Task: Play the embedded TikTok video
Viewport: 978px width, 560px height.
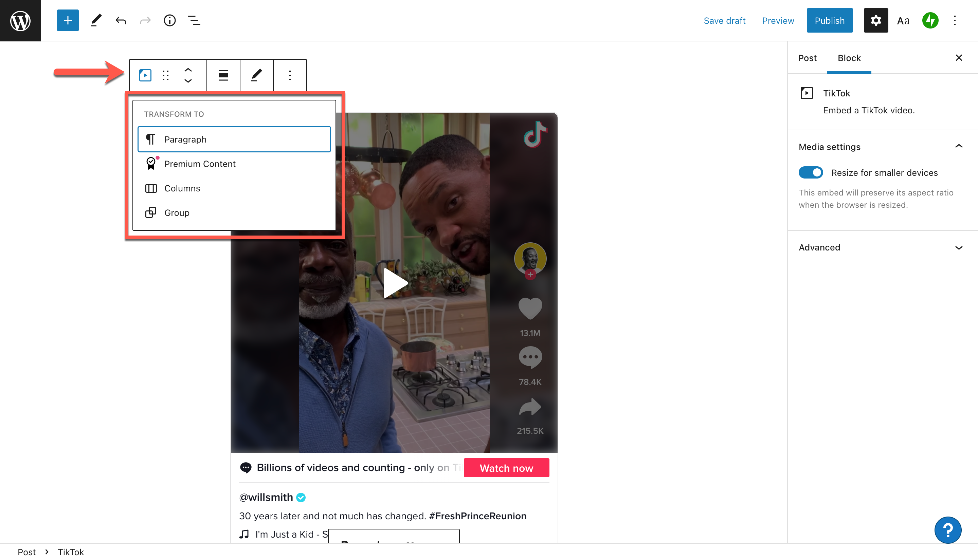Action: click(394, 283)
